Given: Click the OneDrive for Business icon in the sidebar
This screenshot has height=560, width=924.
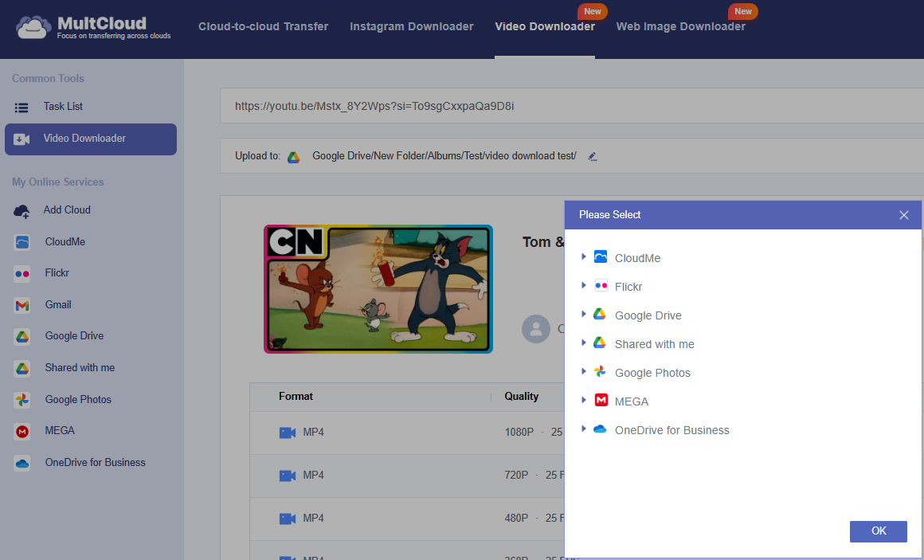Looking at the screenshot, I should click(x=22, y=464).
